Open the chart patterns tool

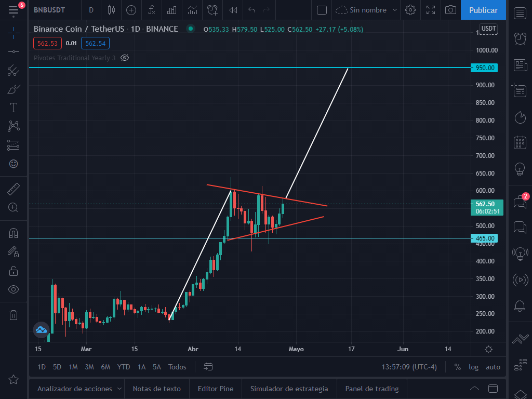pyautogui.click(x=14, y=126)
